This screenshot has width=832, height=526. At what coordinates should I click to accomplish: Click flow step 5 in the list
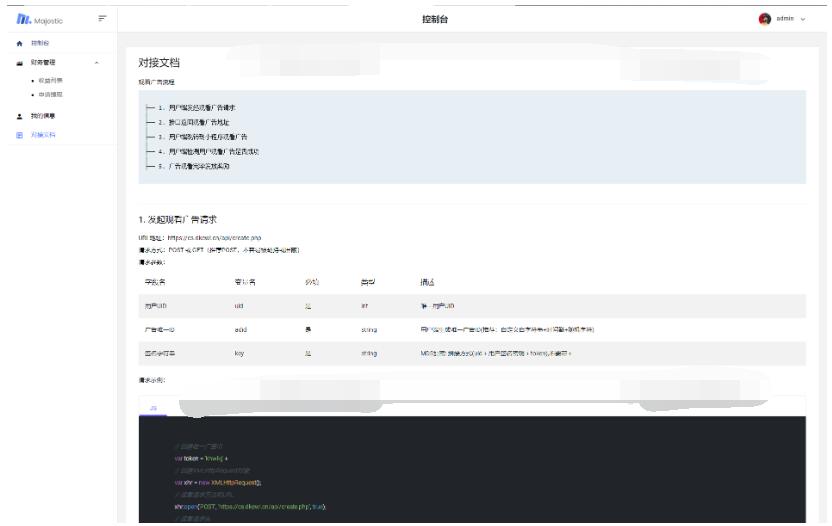click(x=195, y=166)
